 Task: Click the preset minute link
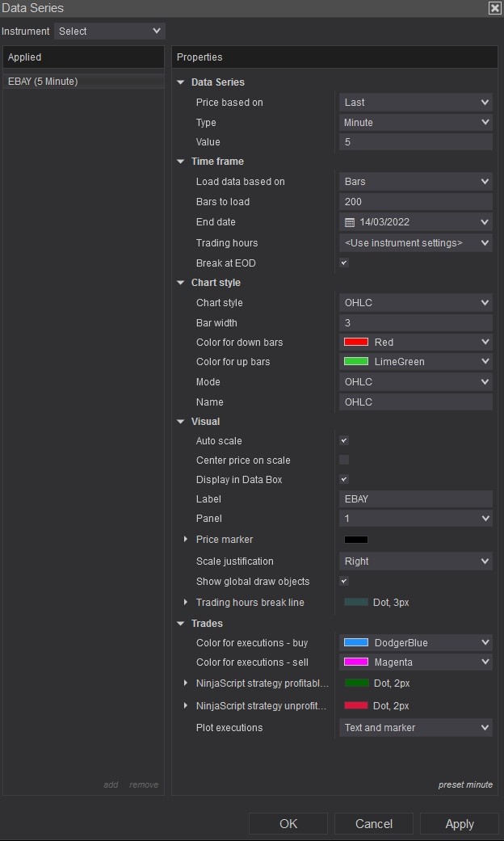(465, 784)
